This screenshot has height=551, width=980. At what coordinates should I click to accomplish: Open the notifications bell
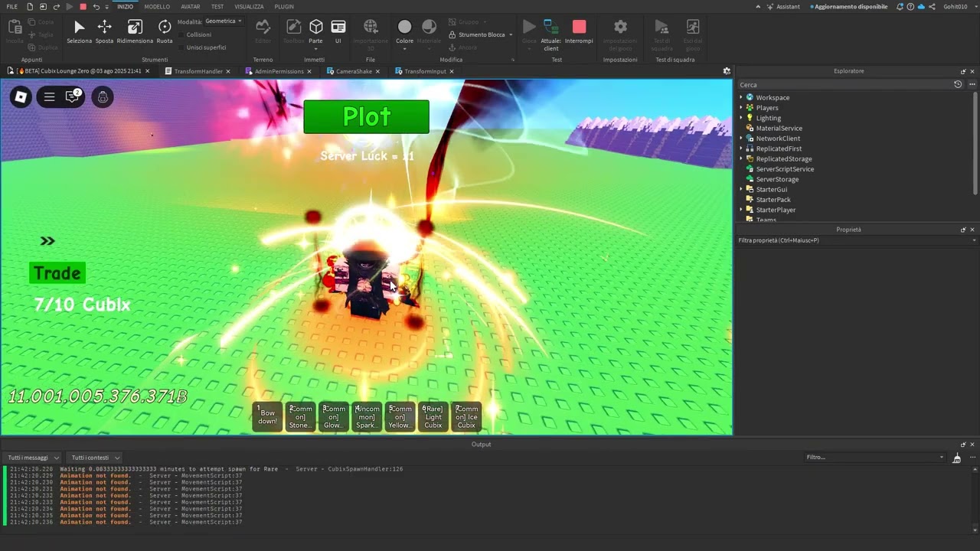(900, 7)
